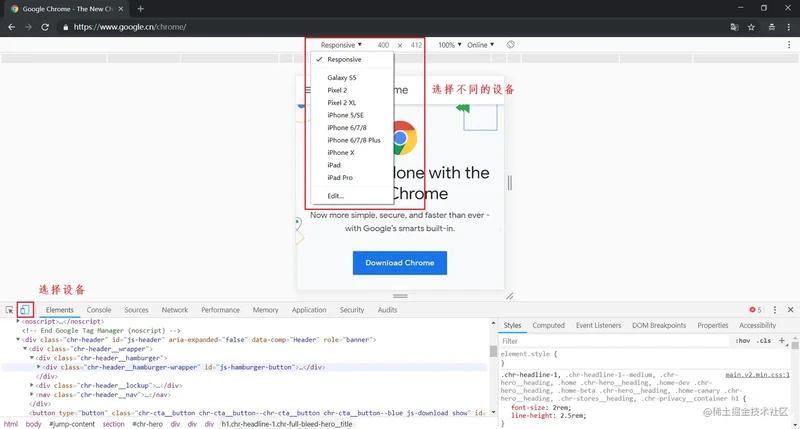
Task: Click the viewport height field 412
Action: point(416,45)
